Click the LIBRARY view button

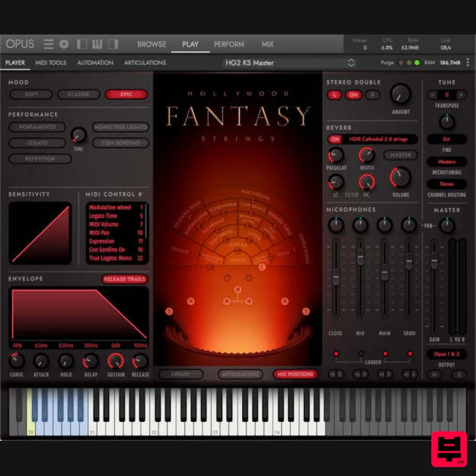tap(181, 374)
